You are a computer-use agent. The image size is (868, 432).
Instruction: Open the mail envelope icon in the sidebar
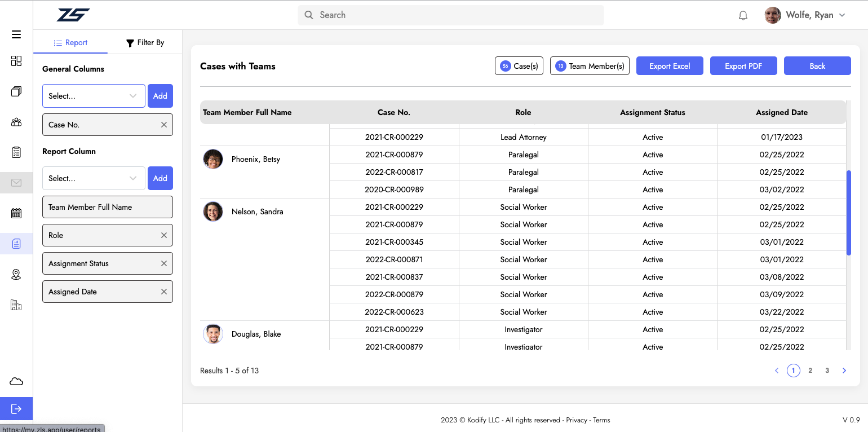(16, 183)
